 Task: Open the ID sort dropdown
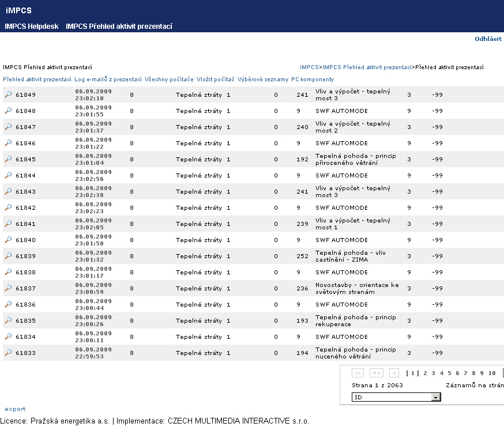396,398
